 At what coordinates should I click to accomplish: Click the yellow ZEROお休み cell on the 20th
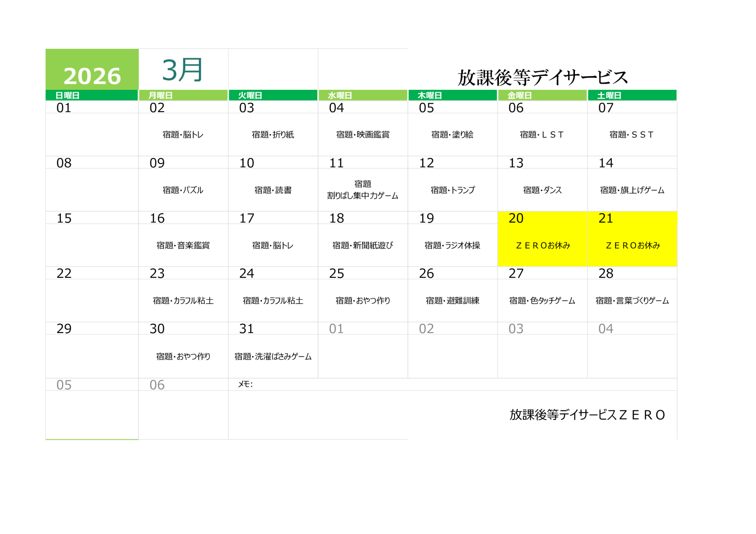[542, 245]
